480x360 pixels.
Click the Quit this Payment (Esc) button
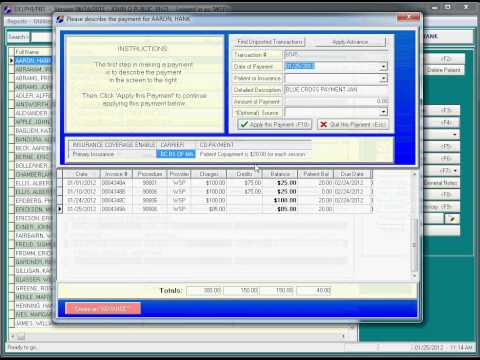pos(353,124)
